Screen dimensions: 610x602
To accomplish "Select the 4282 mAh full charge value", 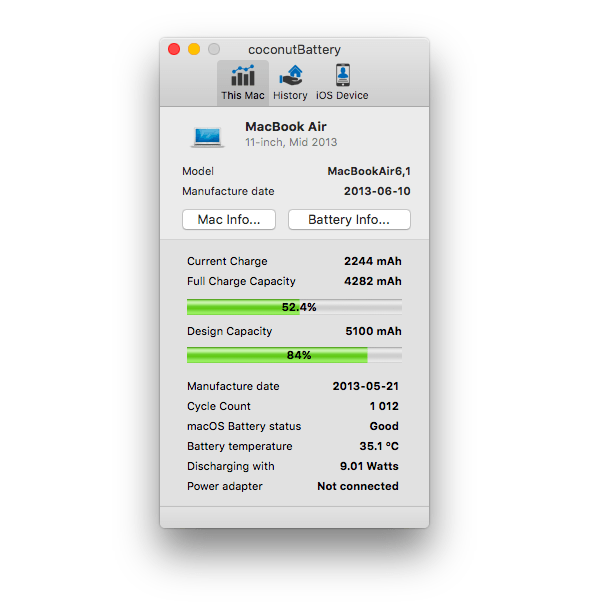I will pyautogui.click(x=373, y=281).
